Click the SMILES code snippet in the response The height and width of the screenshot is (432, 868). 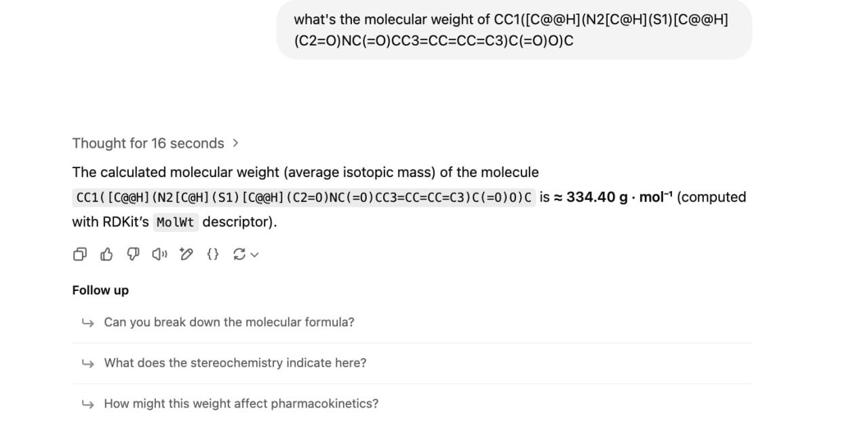pyautogui.click(x=304, y=197)
